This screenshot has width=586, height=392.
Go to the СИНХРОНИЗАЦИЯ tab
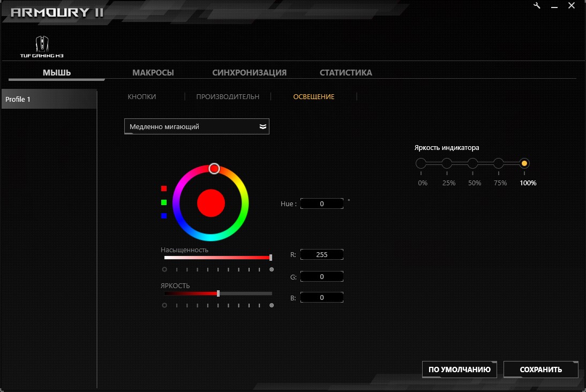(x=249, y=72)
